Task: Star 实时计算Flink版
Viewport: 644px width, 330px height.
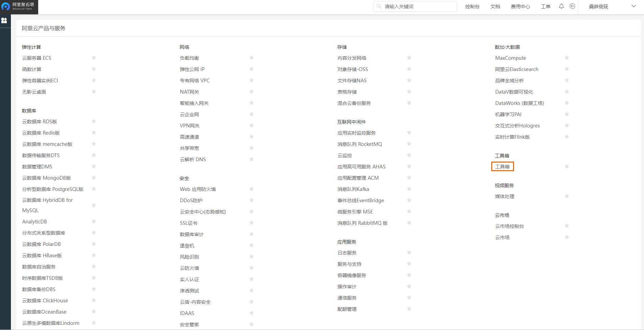Action: (567, 137)
